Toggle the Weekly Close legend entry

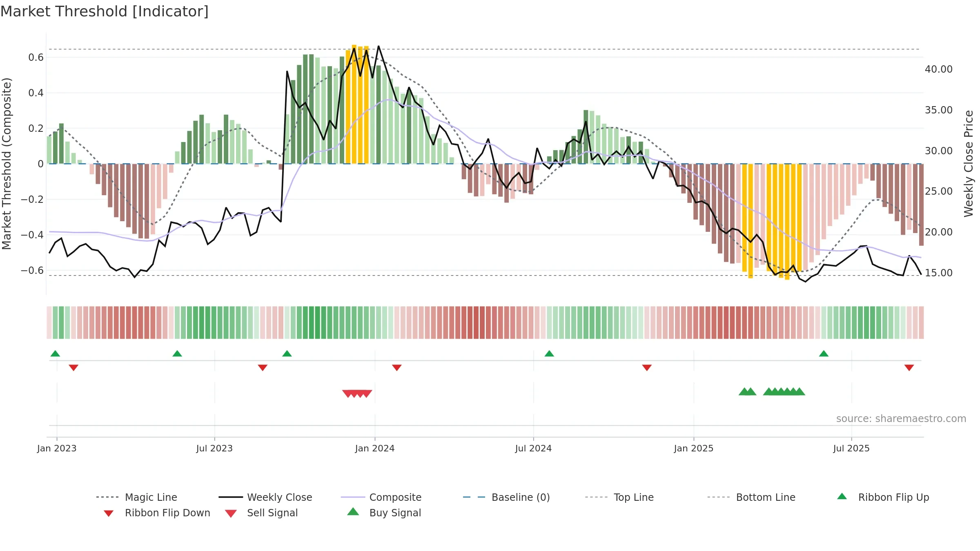point(265,497)
